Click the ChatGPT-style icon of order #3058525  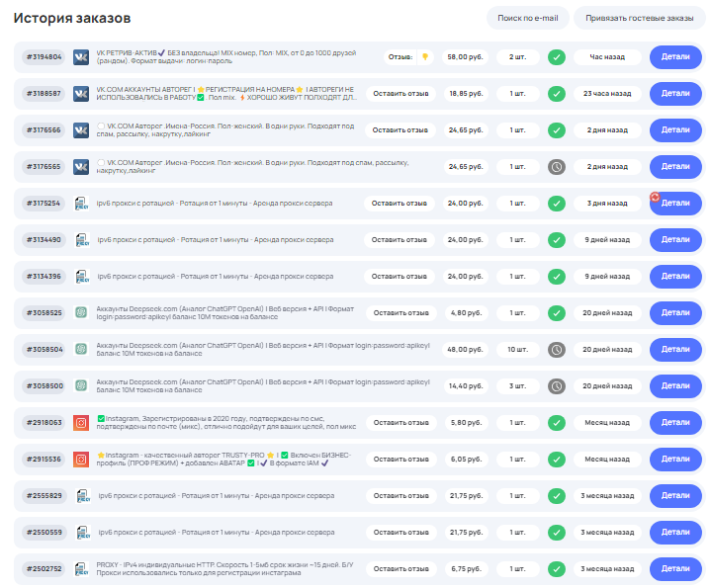[81, 313]
